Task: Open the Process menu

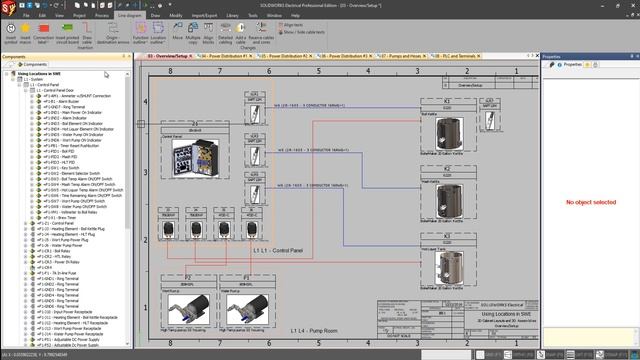Action: (x=102, y=16)
